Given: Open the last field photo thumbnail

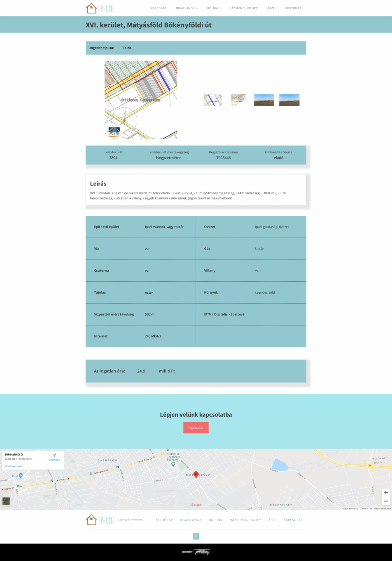Looking at the screenshot, I should click(x=289, y=100).
